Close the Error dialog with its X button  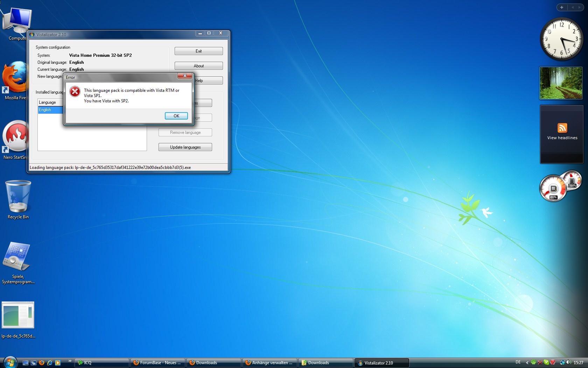point(185,76)
